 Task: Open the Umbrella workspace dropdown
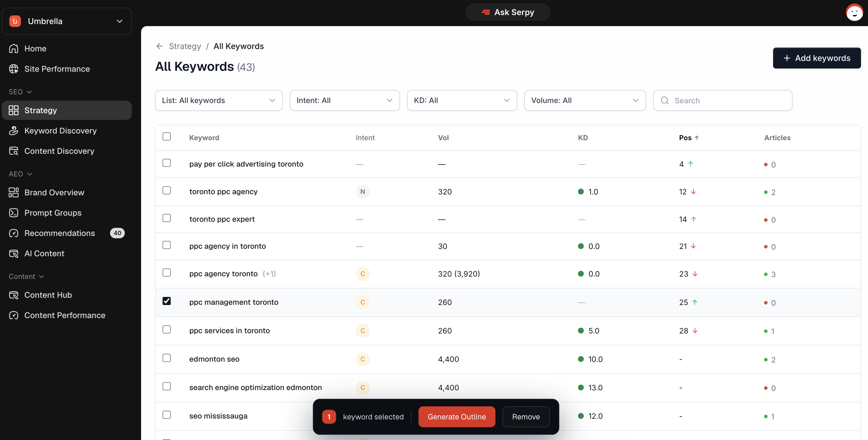click(x=67, y=21)
